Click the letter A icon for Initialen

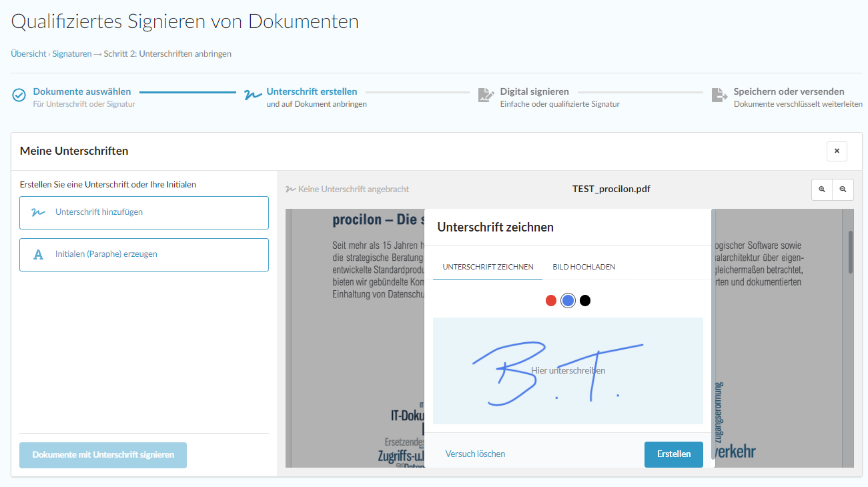[39, 255]
